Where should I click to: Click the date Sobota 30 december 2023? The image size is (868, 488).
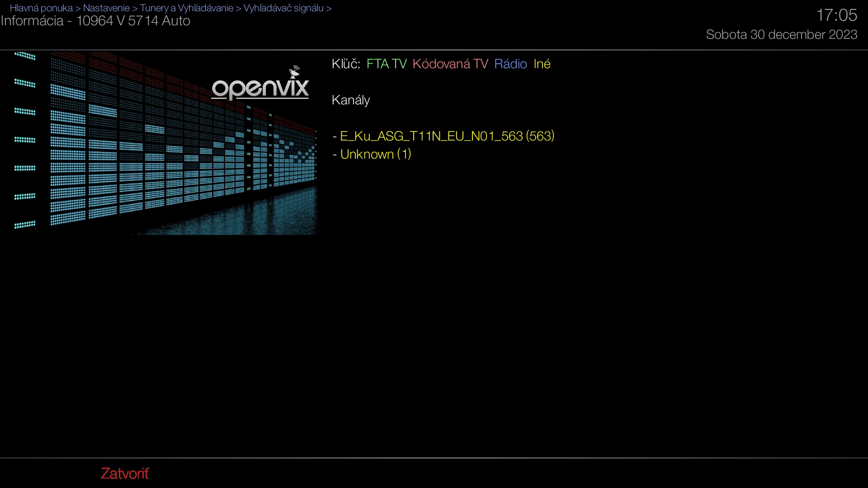coord(781,34)
